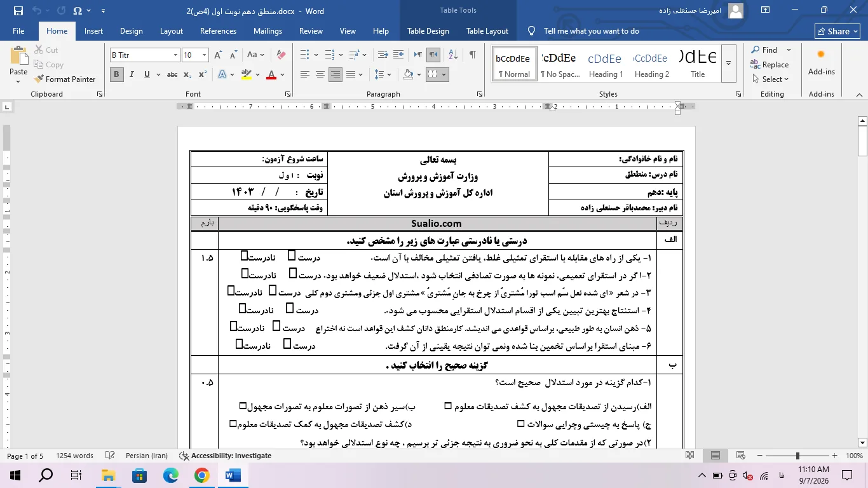Open the Table Layout tab

tap(487, 31)
